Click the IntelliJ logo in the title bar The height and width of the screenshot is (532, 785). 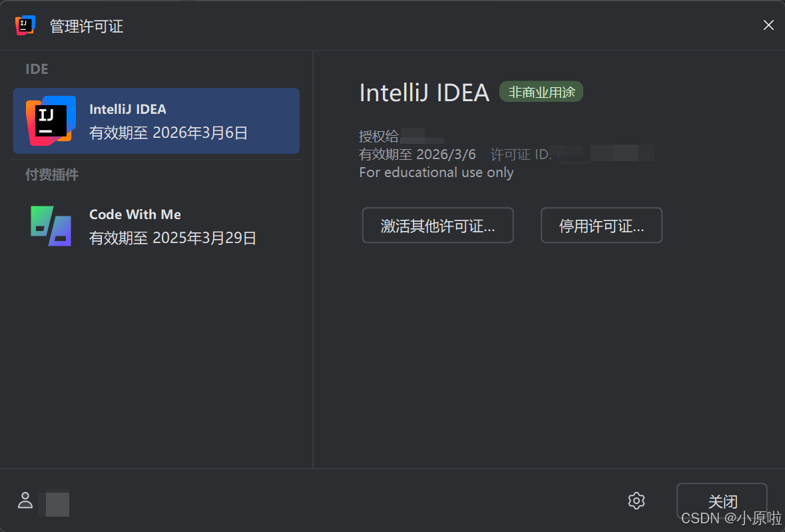[x=25, y=25]
